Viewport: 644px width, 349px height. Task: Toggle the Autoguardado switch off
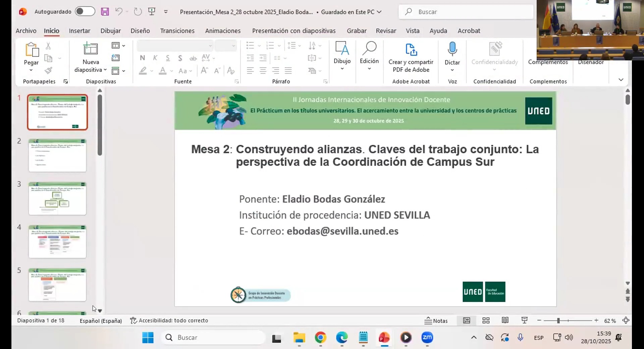[85, 11]
